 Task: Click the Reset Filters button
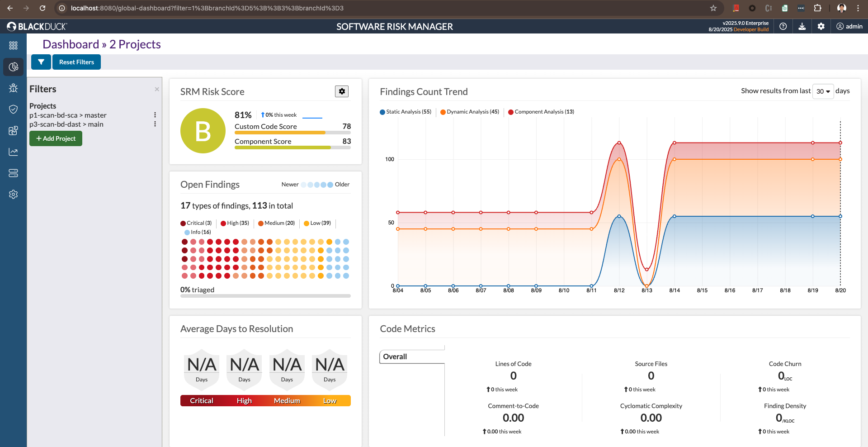click(x=76, y=62)
